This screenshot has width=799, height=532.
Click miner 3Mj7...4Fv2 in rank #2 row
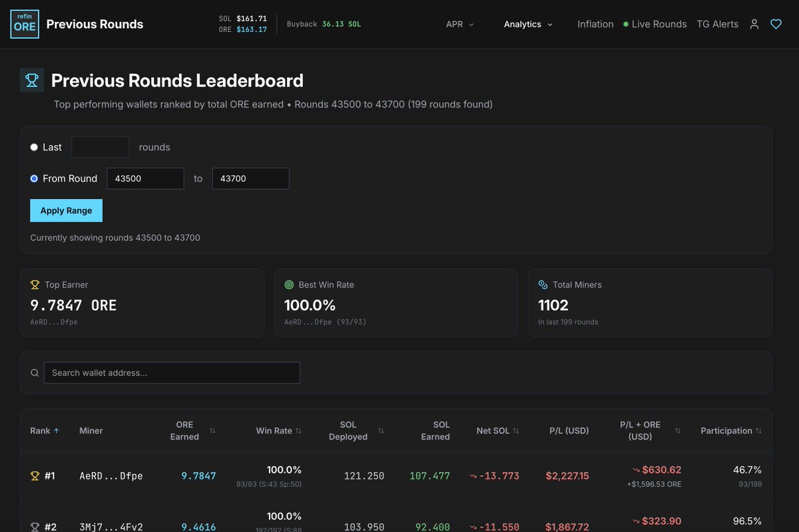[x=111, y=527]
